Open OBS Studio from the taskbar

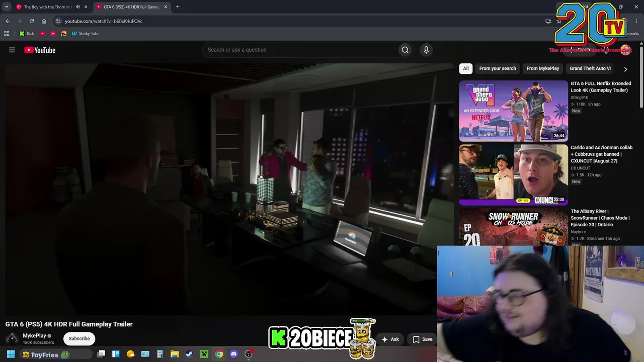[249, 354]
